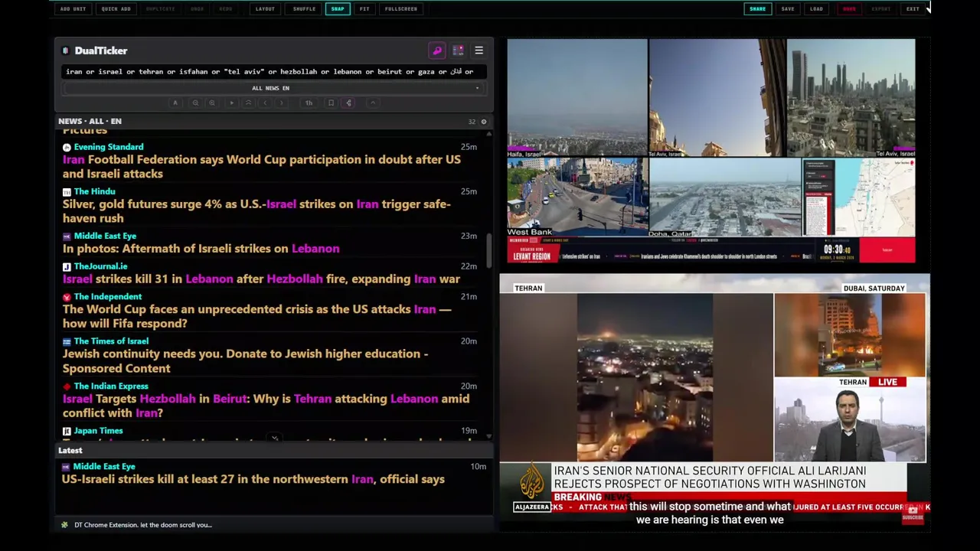
Task: Open 'World Cup faces an unprecedented crisis' headline
Action: 257,316
